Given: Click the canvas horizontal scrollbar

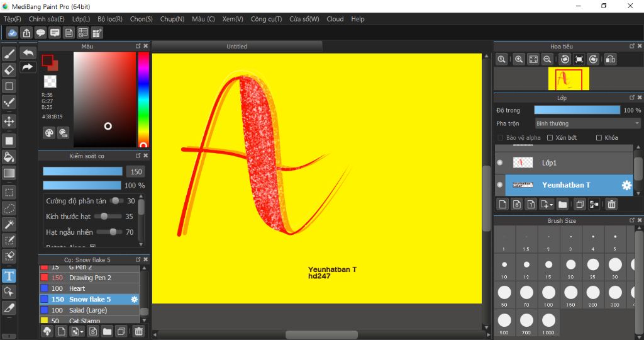Looking at the screenshot, I should click(321, 335).
